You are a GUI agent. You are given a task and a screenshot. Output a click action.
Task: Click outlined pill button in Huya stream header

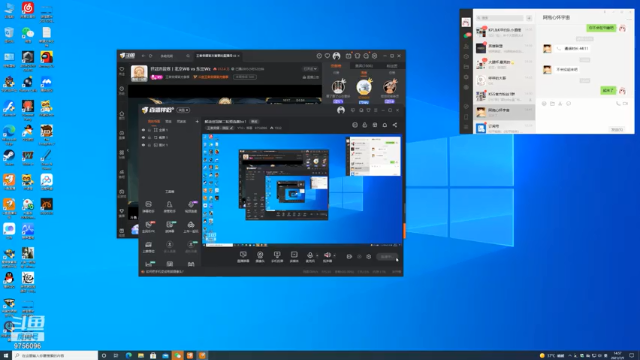pos(245,77)
